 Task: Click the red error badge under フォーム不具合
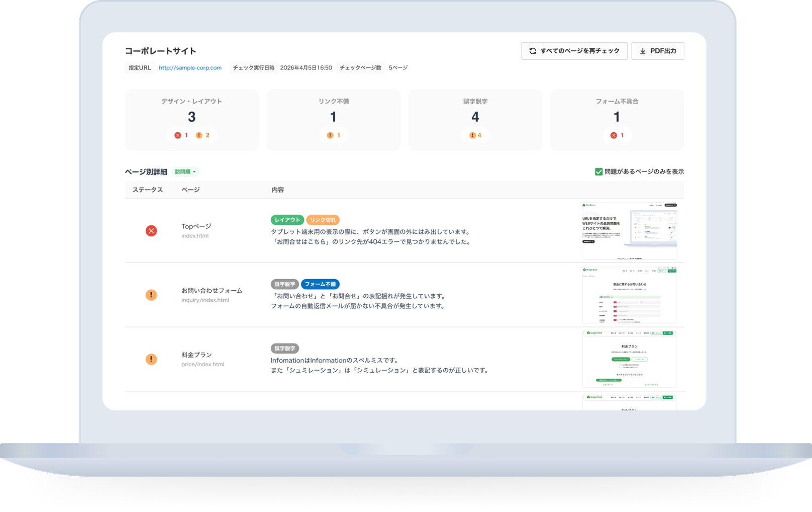(x=617, y=135)
